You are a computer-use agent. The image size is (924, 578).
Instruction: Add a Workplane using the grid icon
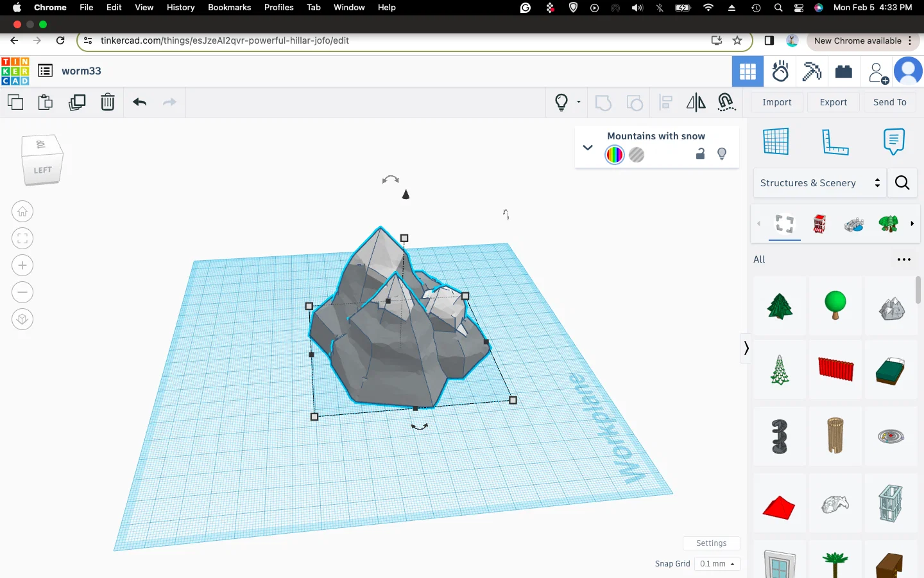(776, 141)
